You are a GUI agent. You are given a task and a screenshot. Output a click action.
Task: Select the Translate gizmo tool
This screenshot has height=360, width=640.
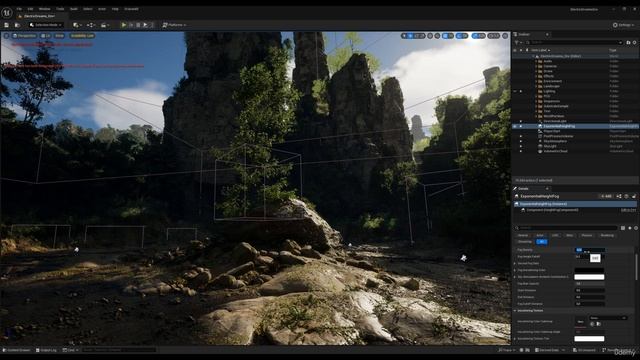[410, 36]
